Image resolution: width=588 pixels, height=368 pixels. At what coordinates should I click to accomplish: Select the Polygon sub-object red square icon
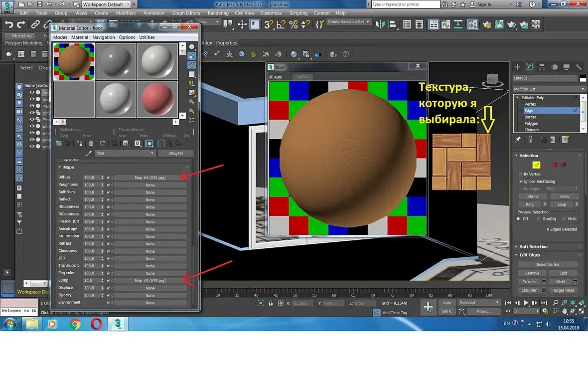click(x=554, y=165)
